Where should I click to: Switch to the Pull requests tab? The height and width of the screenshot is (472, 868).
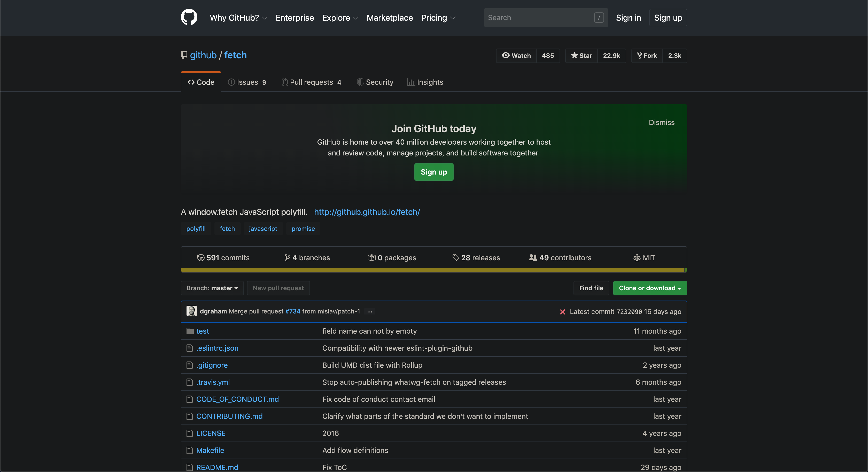point(312,82)
